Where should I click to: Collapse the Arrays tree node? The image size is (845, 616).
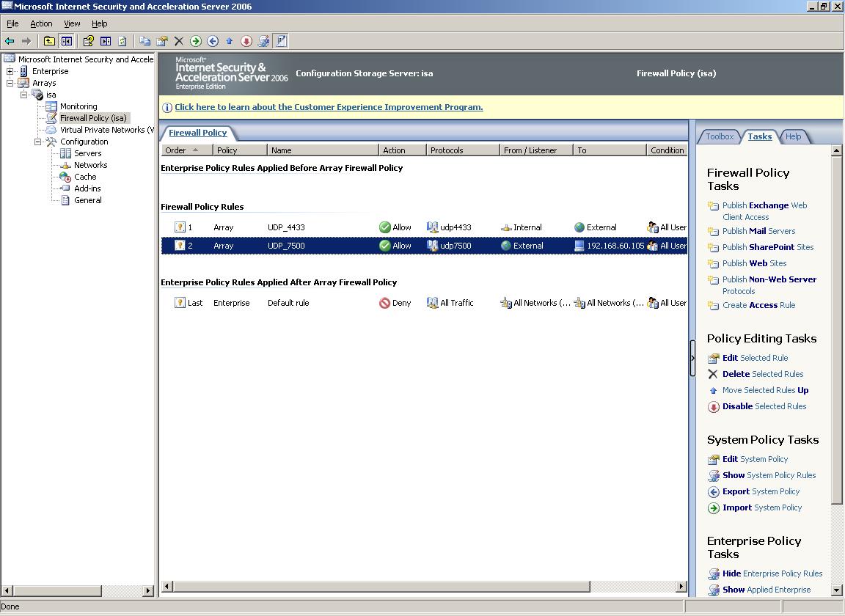(x=10, y=83)
